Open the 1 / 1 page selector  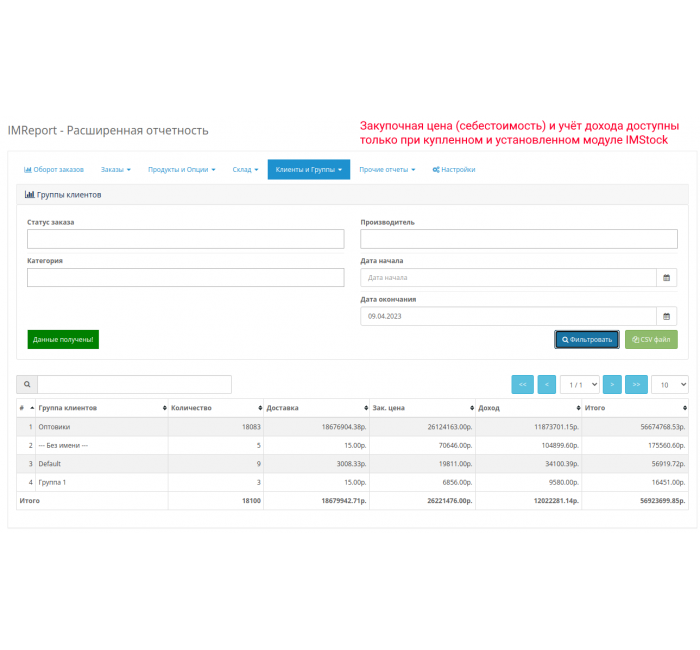pos(579,384)
